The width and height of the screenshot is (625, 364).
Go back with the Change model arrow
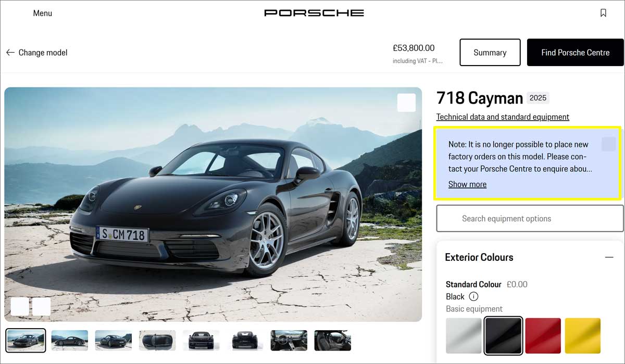10,53
